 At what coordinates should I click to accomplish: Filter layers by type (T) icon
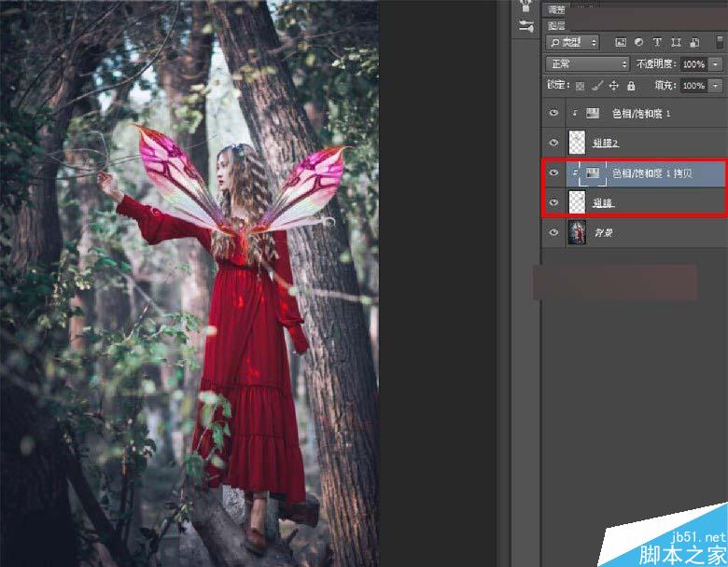pos(657,42)
